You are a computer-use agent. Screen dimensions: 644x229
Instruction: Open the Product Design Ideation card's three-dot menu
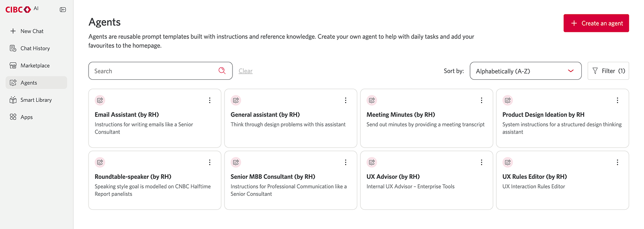click(x=618, y=100)
